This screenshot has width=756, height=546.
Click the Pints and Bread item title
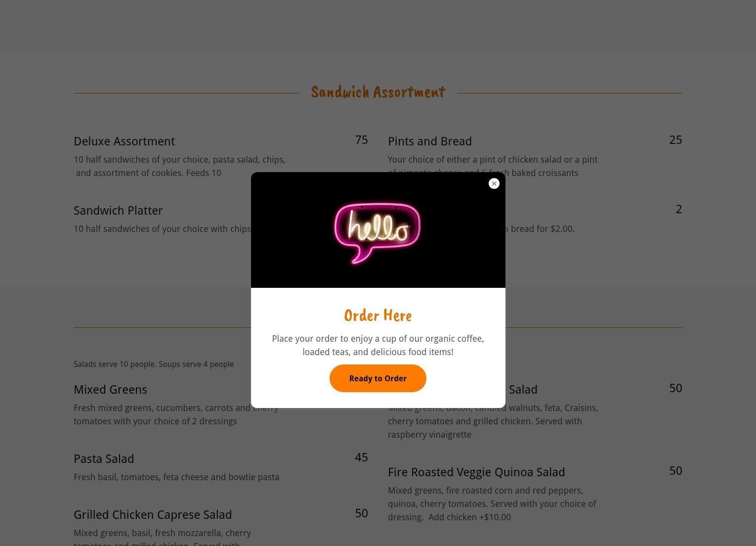pyautogui.click(x=430, y=141)
